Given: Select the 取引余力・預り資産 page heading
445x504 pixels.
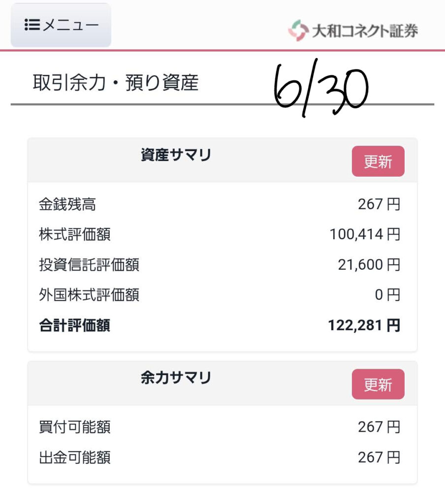Looking at the screenshot, I should 115,83.
